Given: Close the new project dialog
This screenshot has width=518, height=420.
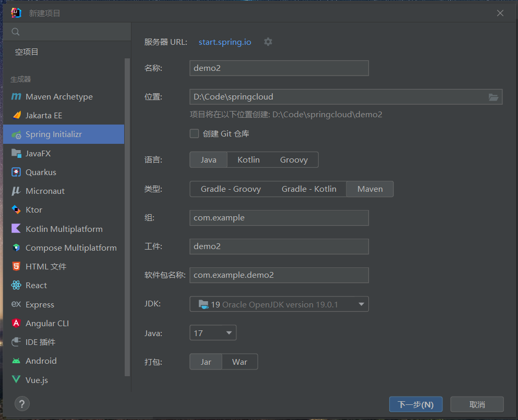Looking at the screenshot, I should pyautogui.click(x=500, y=13).
